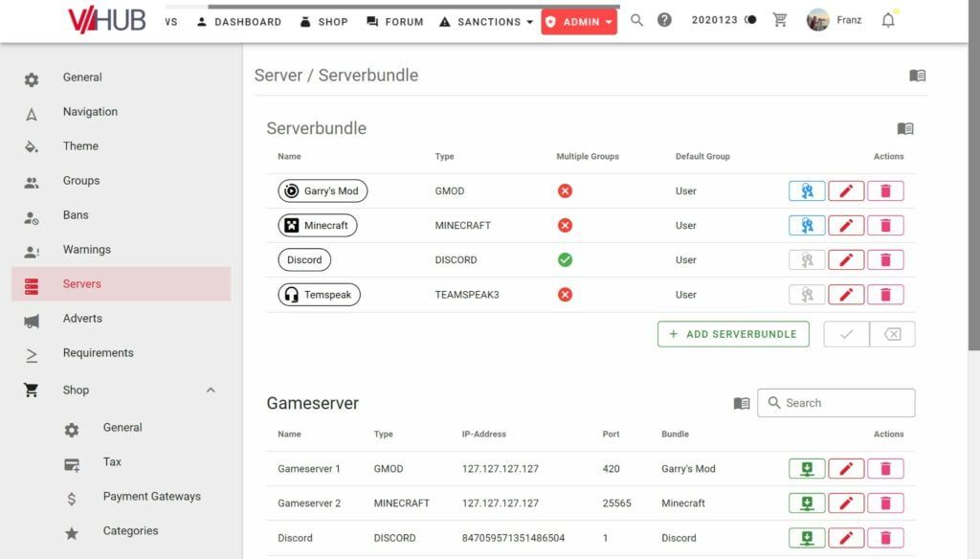980x559 pixels.
Task: Select the Garry's Mod bundle chip
Action: [323, 190]
